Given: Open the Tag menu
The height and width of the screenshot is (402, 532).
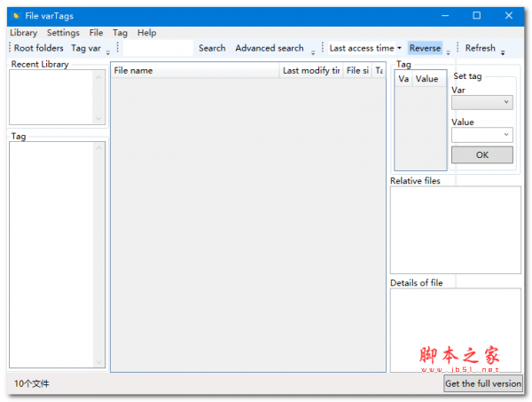Looking at the screenshot, I should pyautogui.click(x=120, y=33).
